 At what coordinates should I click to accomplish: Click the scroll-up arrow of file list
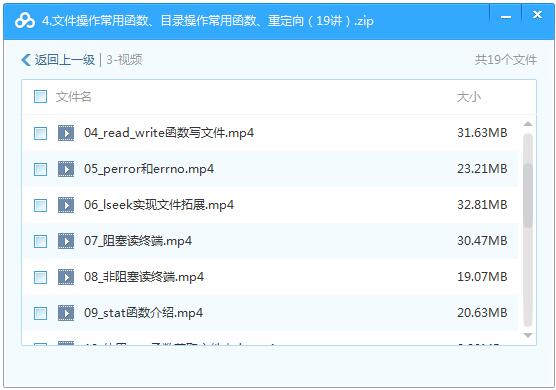point(528,124)
